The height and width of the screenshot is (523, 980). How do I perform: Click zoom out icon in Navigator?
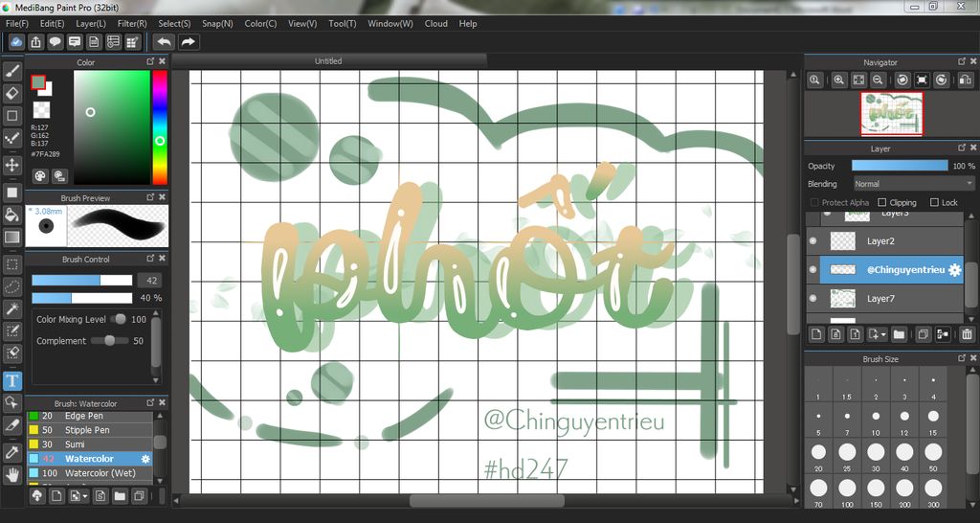(x=879, y=80)
